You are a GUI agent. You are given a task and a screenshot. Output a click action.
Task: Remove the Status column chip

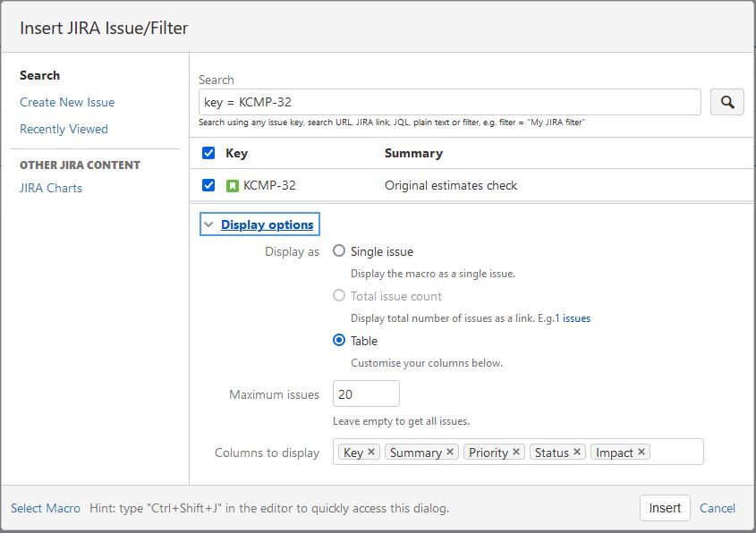coord(577,452)
